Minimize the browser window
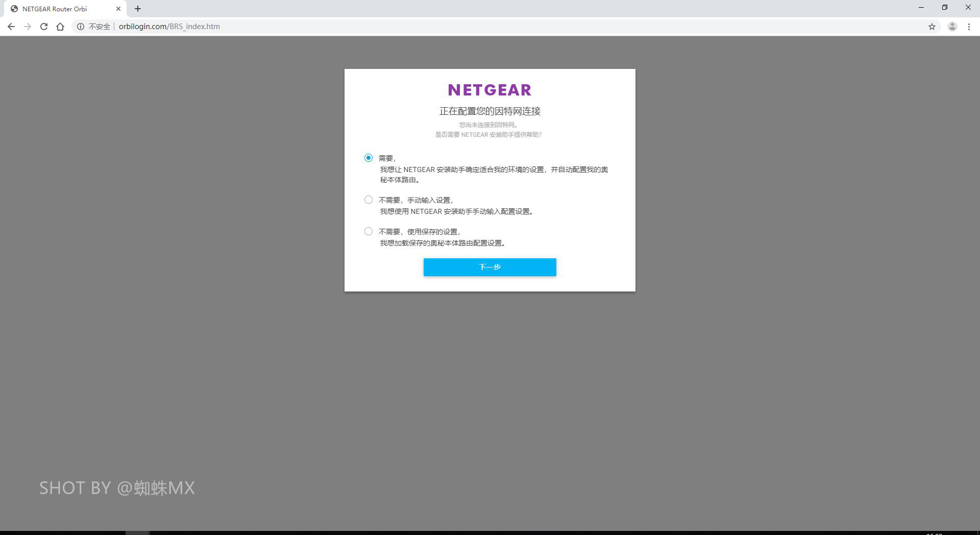Viewport: 980px width, 535px height. tap(921, 7)
